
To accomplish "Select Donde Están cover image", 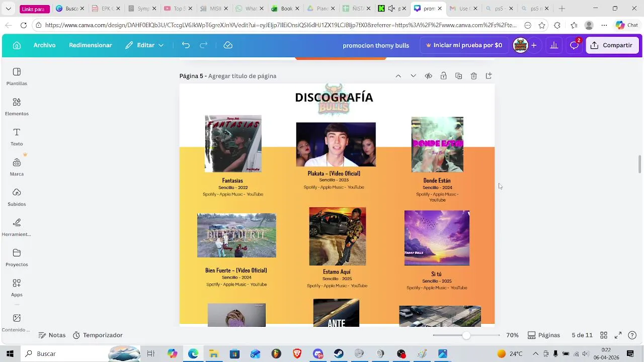I will click(x=437, y=145).
